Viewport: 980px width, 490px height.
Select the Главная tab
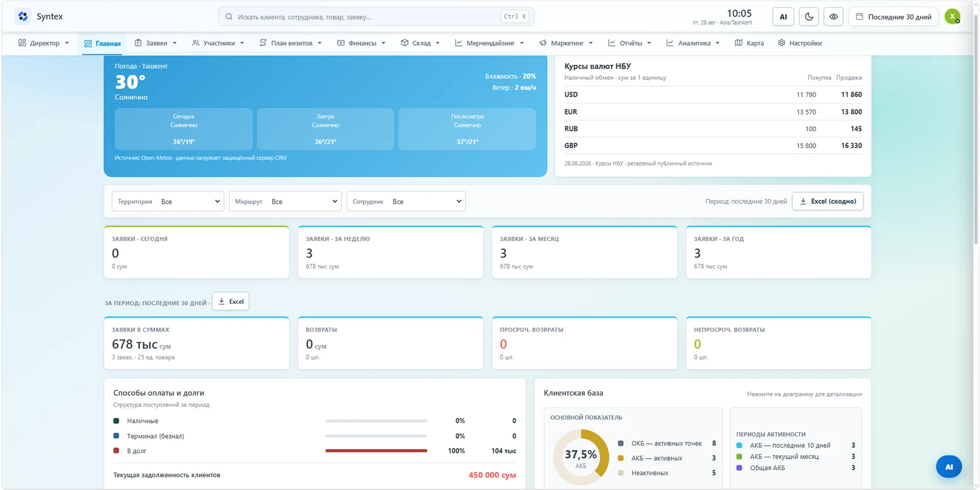tap(102, 43)
